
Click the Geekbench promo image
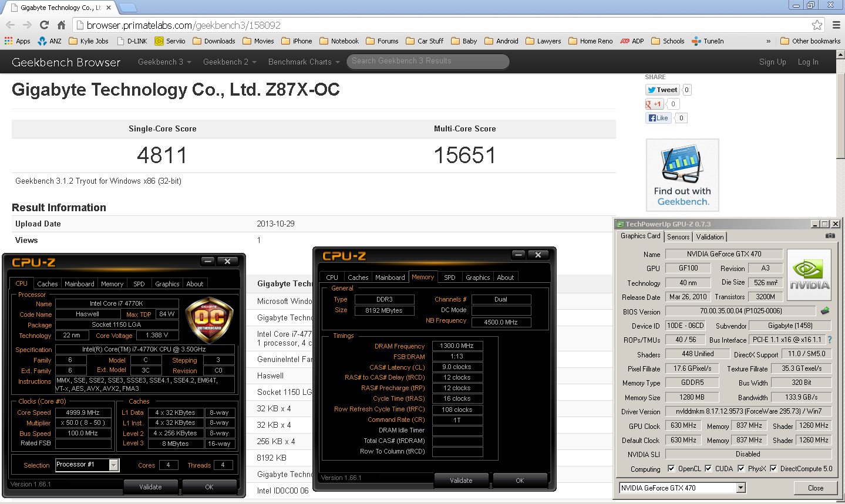click(682, 175)
